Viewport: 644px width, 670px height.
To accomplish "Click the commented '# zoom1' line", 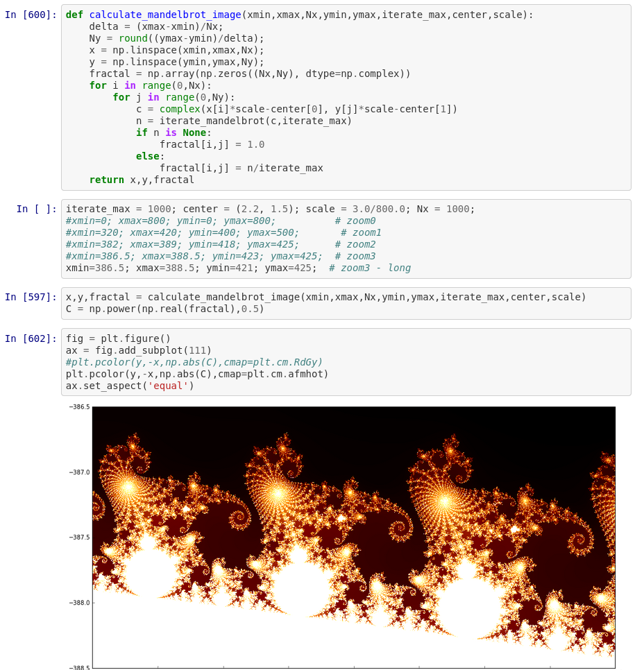I will click(223, 233).
